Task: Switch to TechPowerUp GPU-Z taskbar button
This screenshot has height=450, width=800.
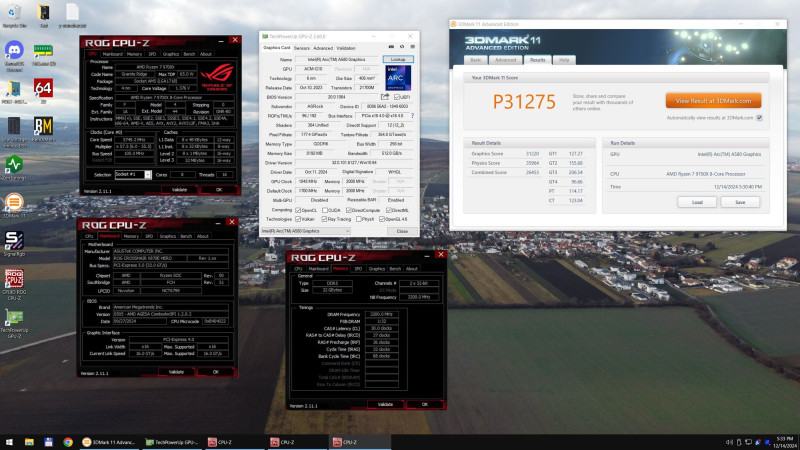Action: coord(172,442)
